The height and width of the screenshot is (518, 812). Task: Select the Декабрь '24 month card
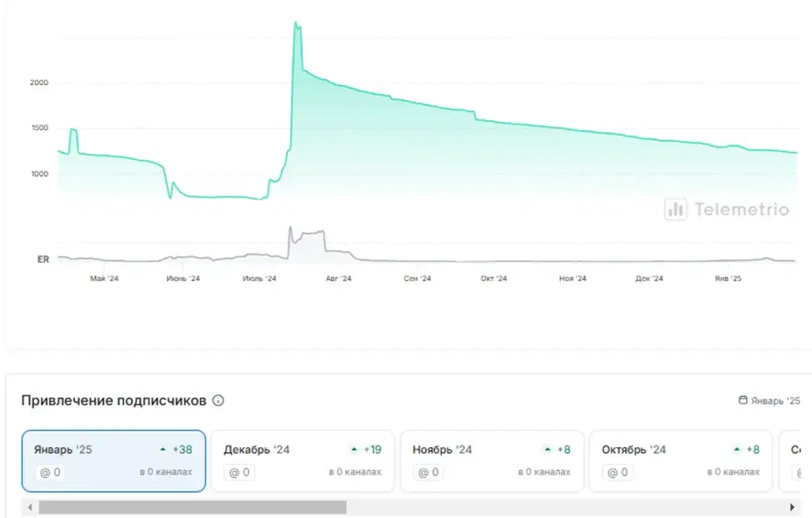(x=303, y=460)
